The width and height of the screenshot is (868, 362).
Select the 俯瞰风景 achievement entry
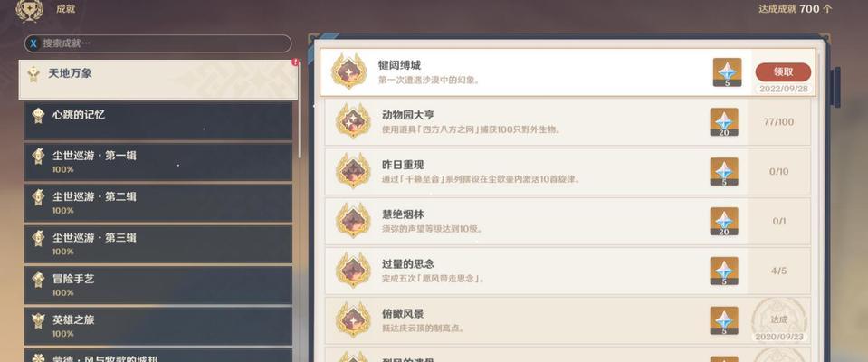click(568, 320)
